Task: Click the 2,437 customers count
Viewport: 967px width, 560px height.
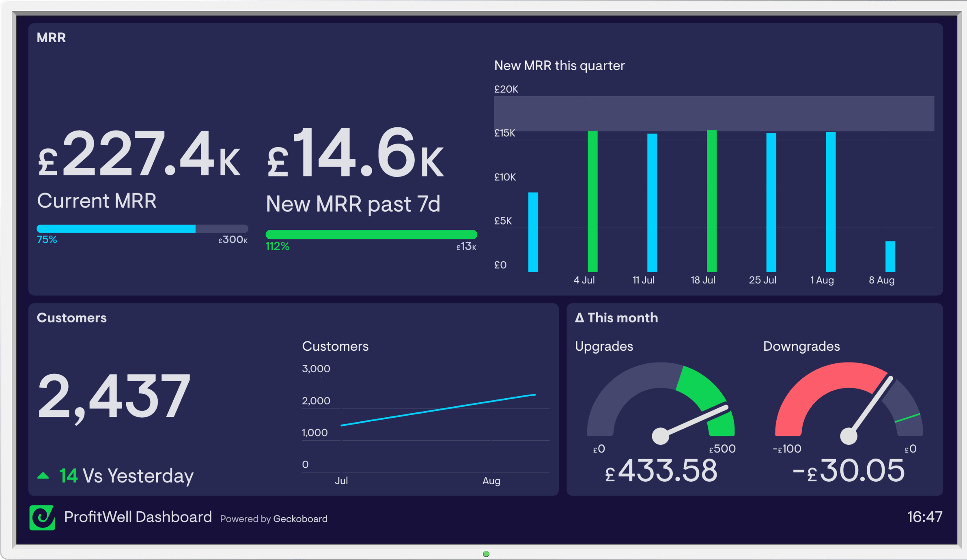Action: pos(114,397)
